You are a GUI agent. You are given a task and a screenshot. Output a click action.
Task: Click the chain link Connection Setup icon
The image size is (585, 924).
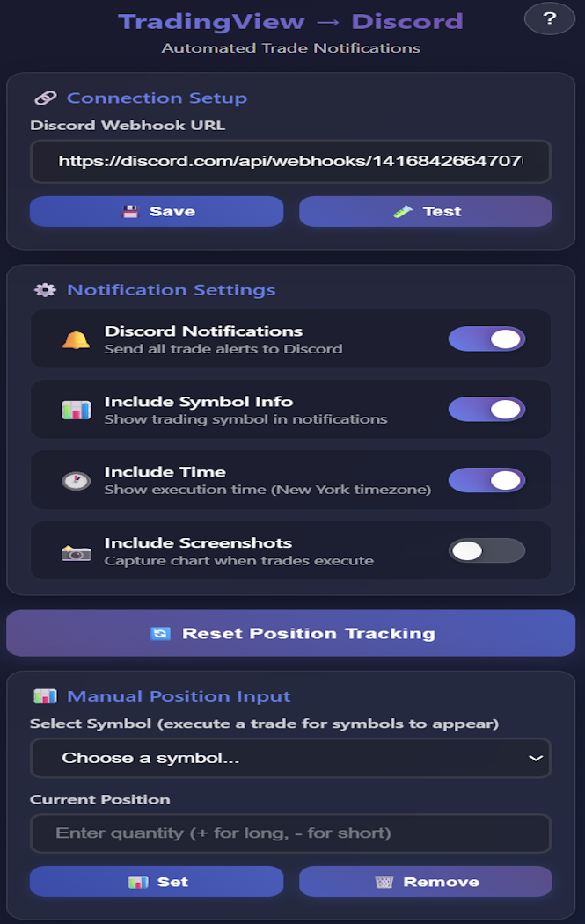(44, 98)
